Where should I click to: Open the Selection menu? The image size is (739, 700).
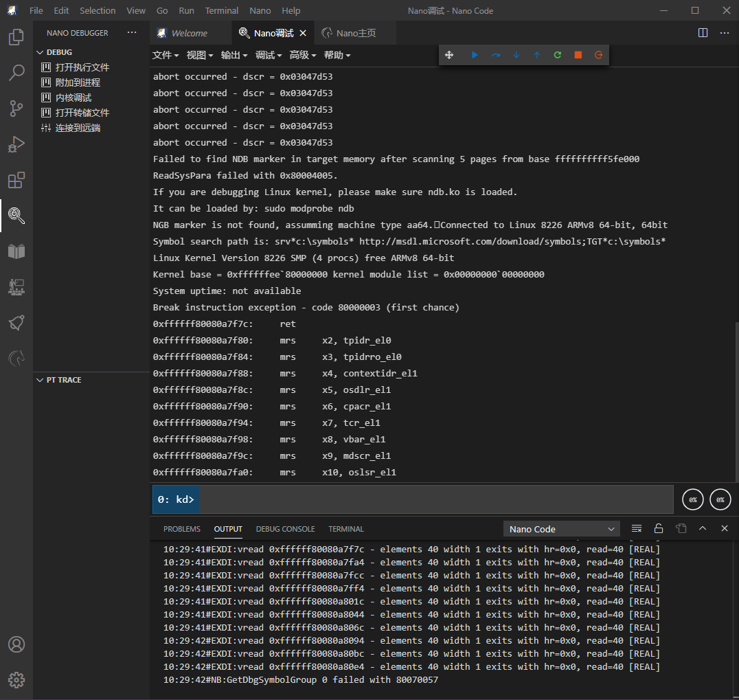[98, 10]
